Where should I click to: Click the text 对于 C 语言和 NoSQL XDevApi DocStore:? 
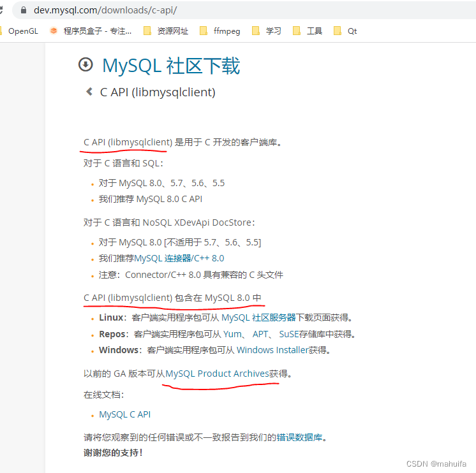pyautogui.click(x=169, y=222)
